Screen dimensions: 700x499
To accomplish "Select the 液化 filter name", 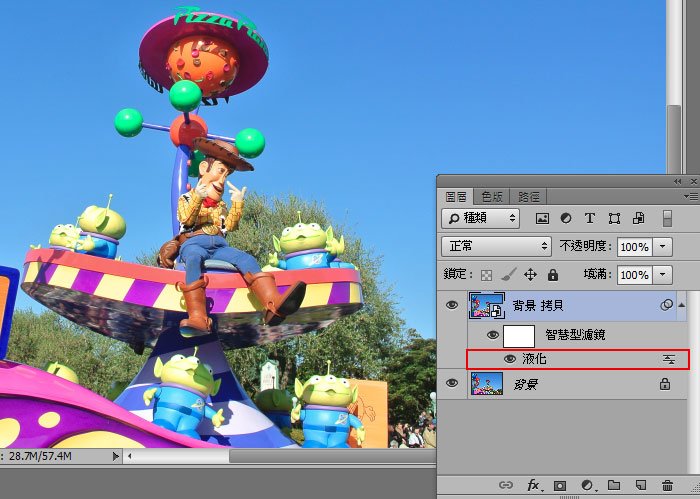I will click(534, 359).
